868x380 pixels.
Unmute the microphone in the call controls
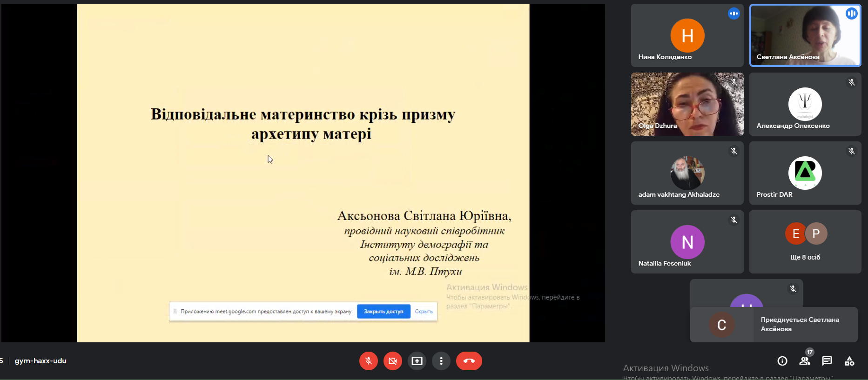coord(368,361)
